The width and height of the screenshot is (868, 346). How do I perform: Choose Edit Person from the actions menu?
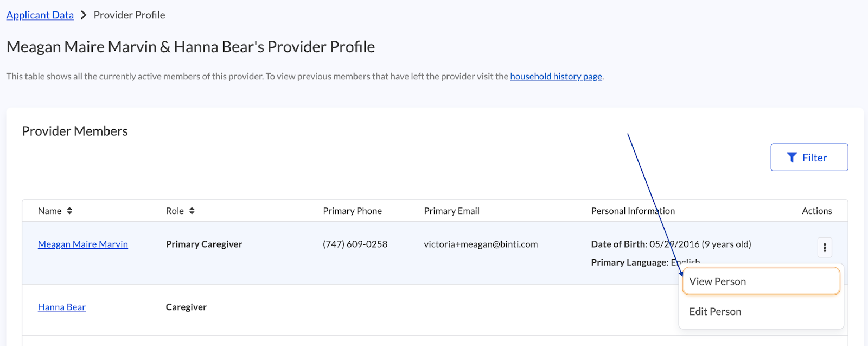pyautogui.click(x=715, y=312)
